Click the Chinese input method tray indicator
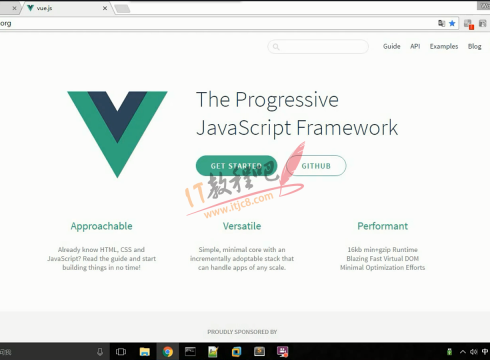 pos(485,352)
